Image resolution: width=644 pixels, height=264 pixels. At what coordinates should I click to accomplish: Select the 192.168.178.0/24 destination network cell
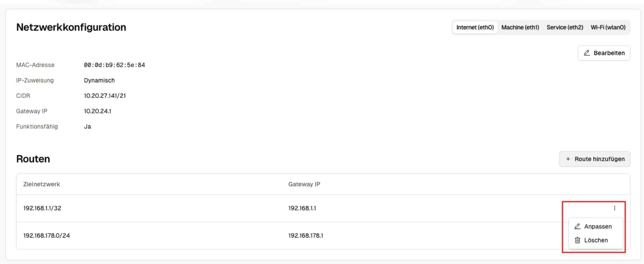click(x=46, y=236)
